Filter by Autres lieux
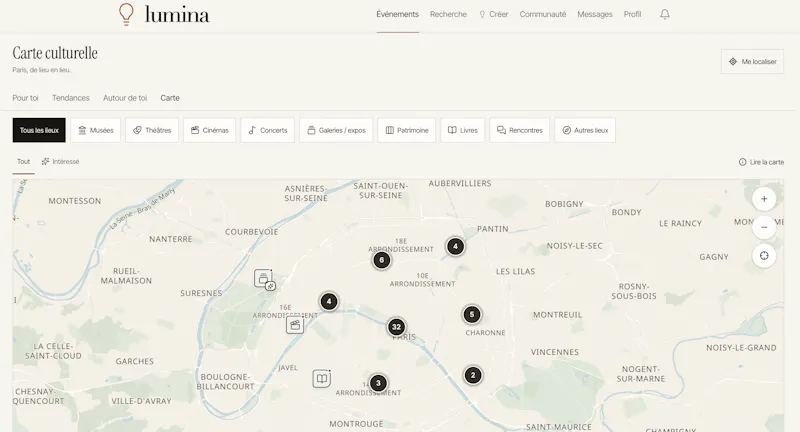 click(x=585, y=130)
